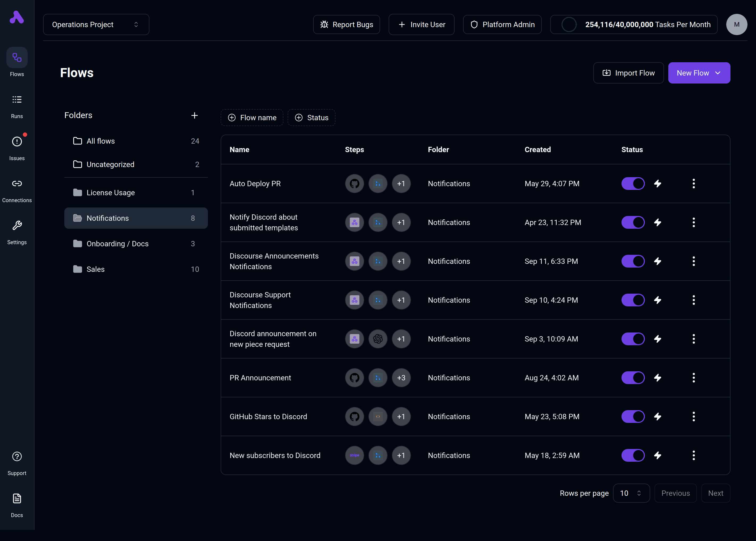Viewport: 756px width, 541px height.
Task: Click the +3 steps badge for PR Announcement
Action: point(401,378)
